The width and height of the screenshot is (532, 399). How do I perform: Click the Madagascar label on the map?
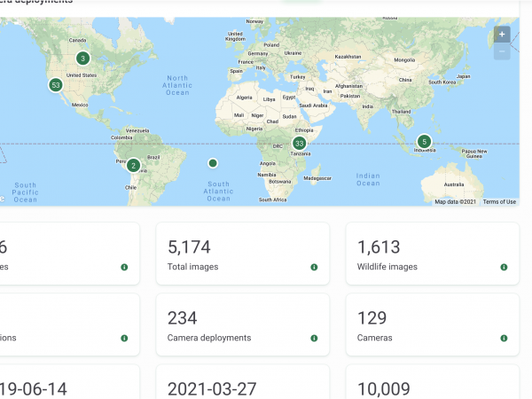[x=317, y=178]
